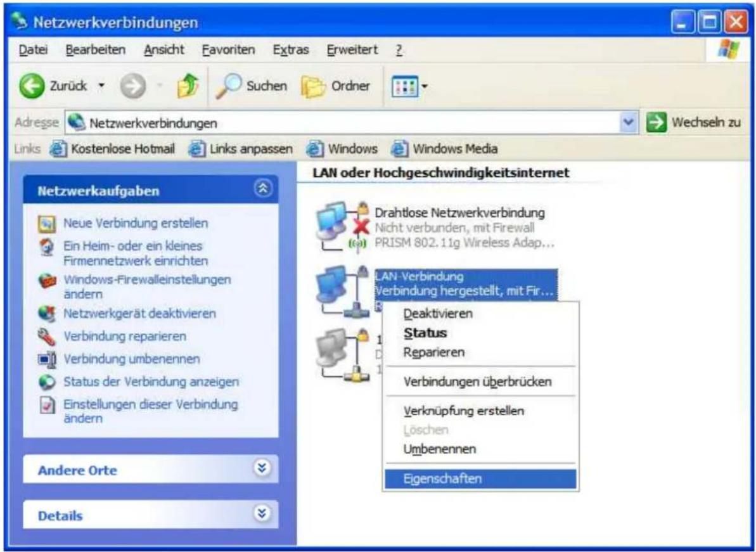Choose Verknüpfung erstellen in context menu
This screenshot has width=756, height=552.
pyautogui.click(x=481, y=411)
